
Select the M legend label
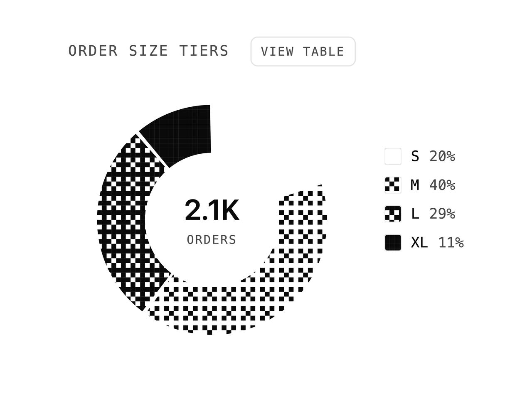pos(415,185)
